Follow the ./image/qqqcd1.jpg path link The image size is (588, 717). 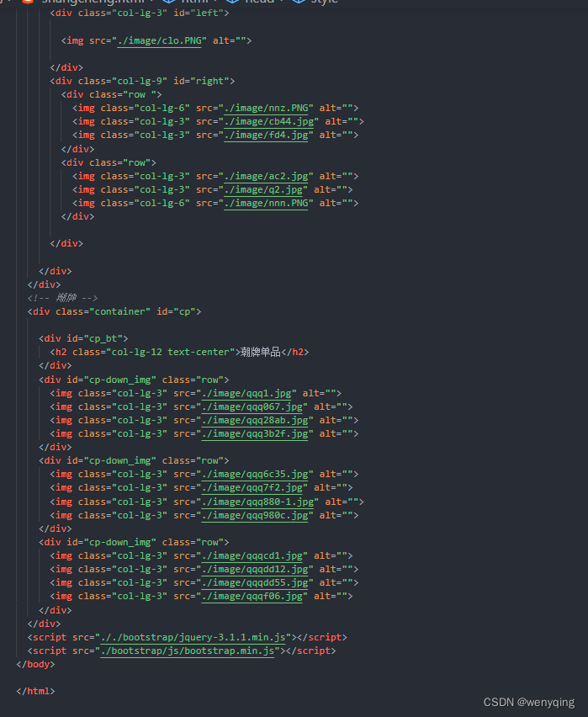tap(252, 555)
